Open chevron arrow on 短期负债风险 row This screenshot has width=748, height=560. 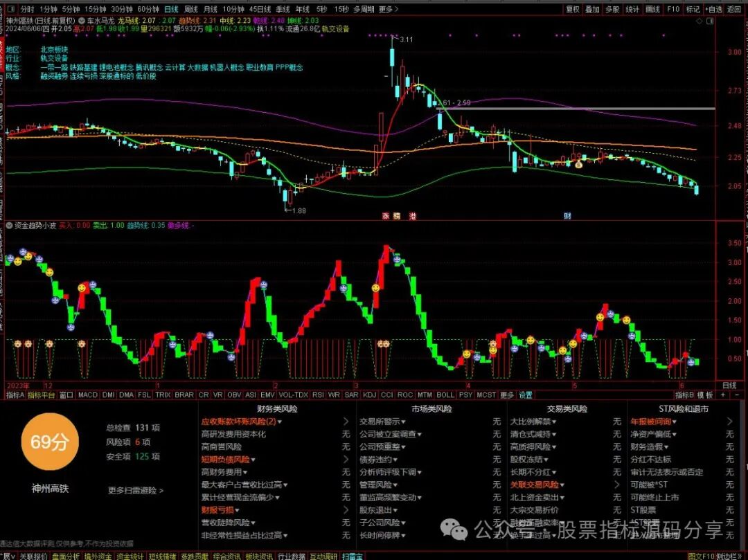346,460
